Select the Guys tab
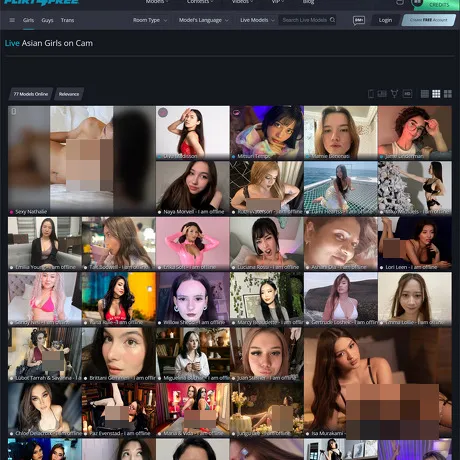The image size is (460, 460). [47, 20]
